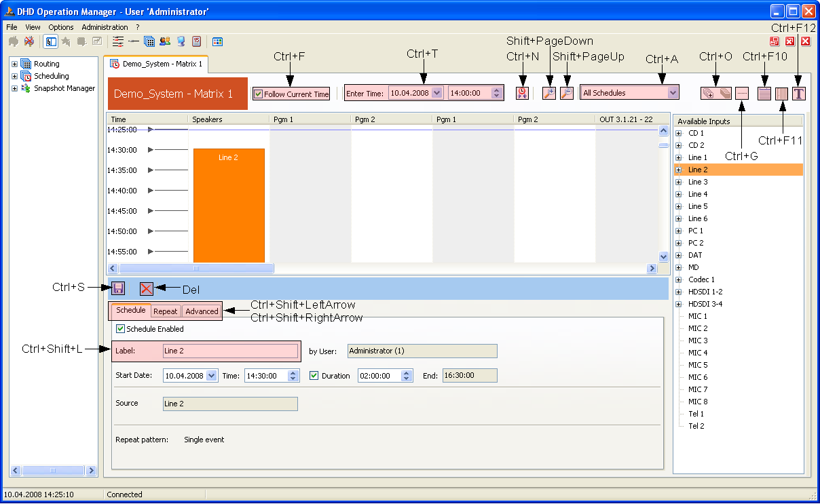The image size is (820, 504).
Task: Open the Enter Time date dropdown
Action: (436, 93)
